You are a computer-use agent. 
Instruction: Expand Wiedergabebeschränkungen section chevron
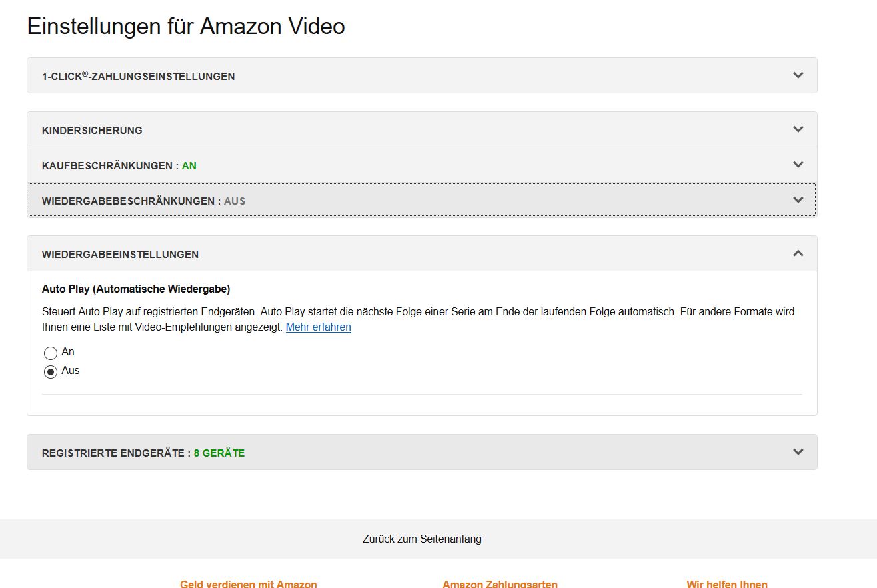coord(798,200)
